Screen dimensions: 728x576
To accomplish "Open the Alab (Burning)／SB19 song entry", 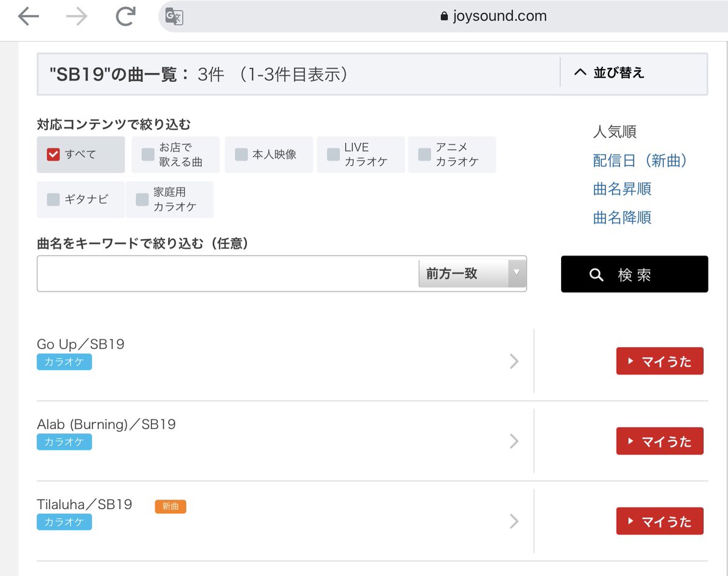I will tap(106, 424).
